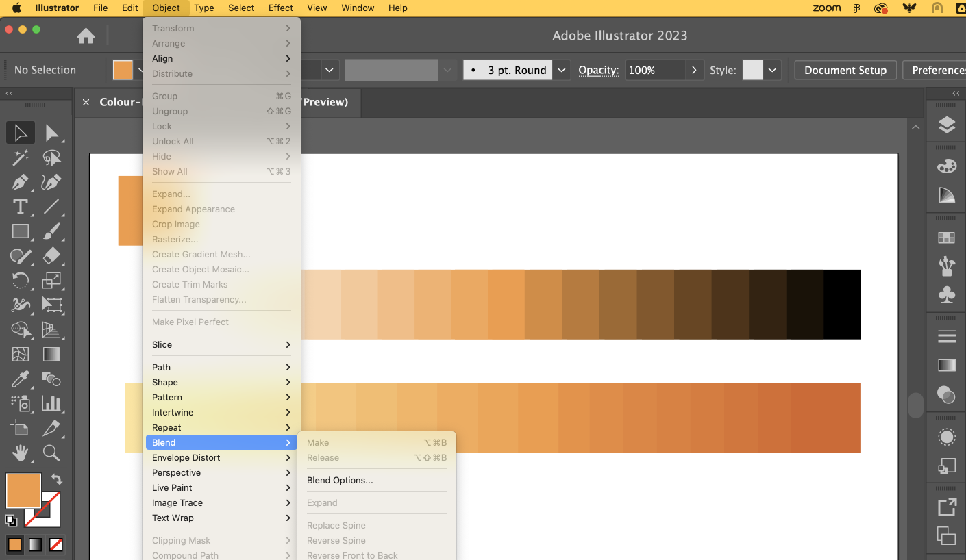The height and width of the screenshot is (560, 966).
Task: Open the Align submenu
Action: pos(221,58)
